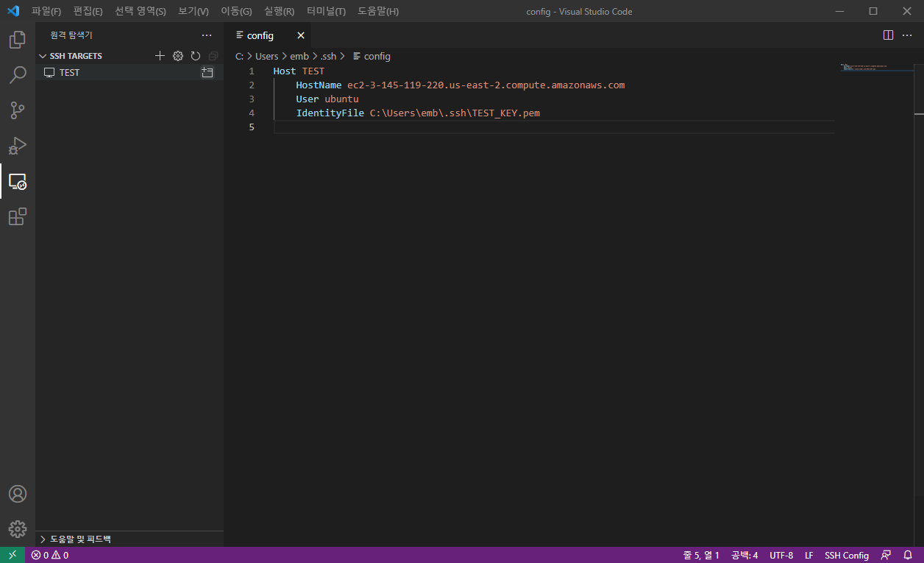The height and width of the screenshot is (563, 924).
Task: Click the IdentityFile path on line 4
Action: click(455, 113)
